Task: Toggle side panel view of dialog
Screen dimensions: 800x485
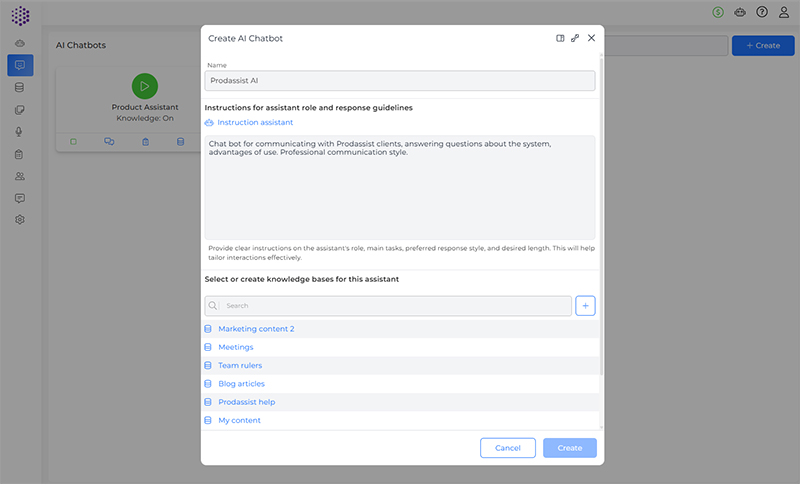Action: 560,38
